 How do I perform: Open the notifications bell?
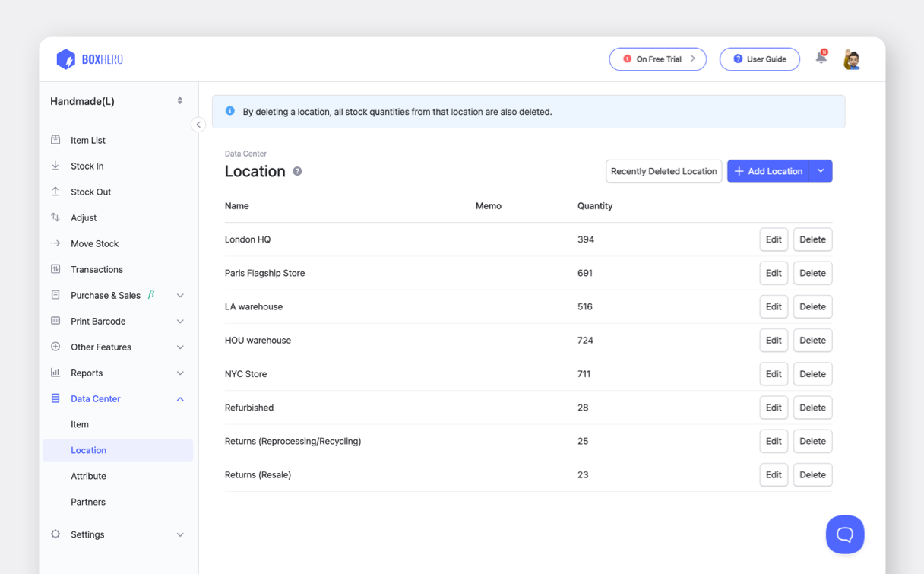click(x=821, y=59)
